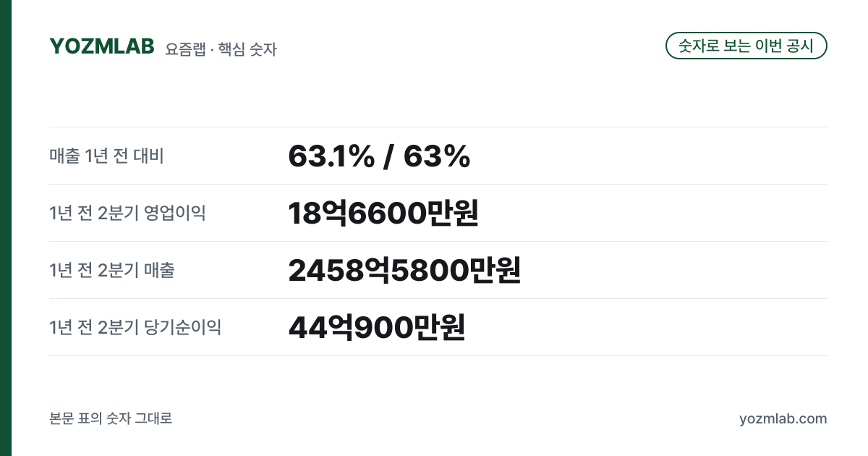Click the 매출 1년 전 대비 row label
The height and width of the screenshot is (456, 868).
tap(107, 156)
